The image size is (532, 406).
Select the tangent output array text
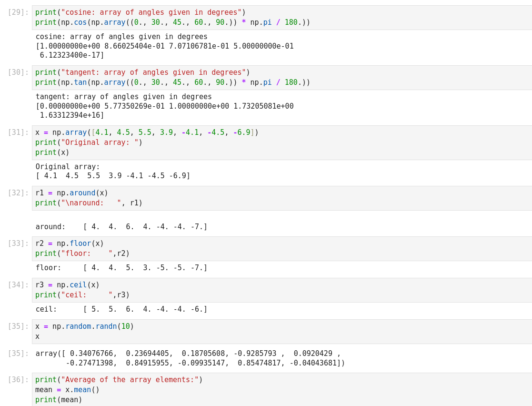[x=164, y=106]
